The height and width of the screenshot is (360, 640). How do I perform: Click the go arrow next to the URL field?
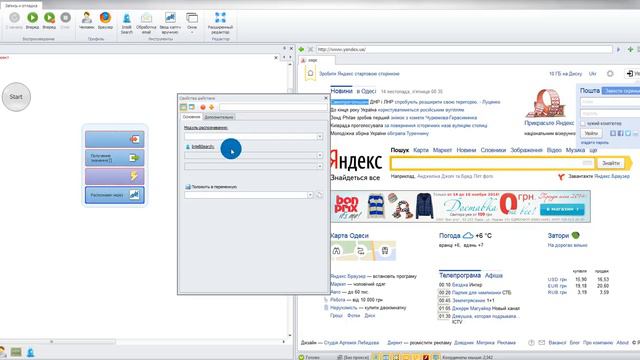point(618,49)
